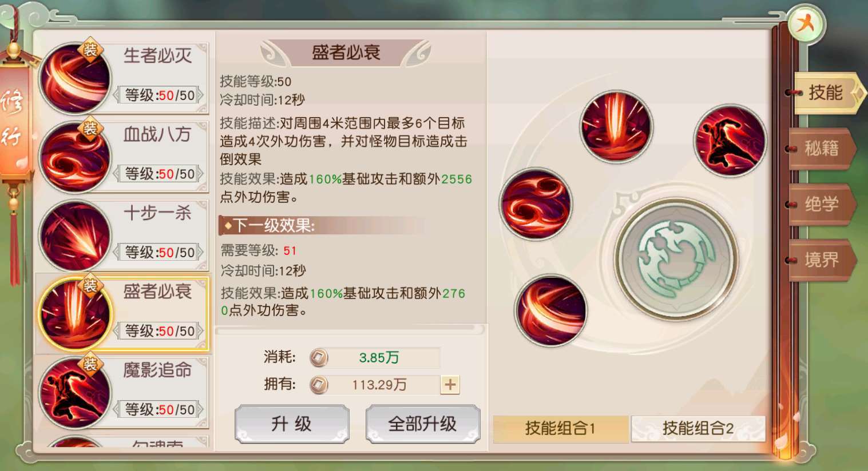Click the bottom slash skill slot on wheel
Viewport: 868px width, 471px height.
(x=550, y=310)
